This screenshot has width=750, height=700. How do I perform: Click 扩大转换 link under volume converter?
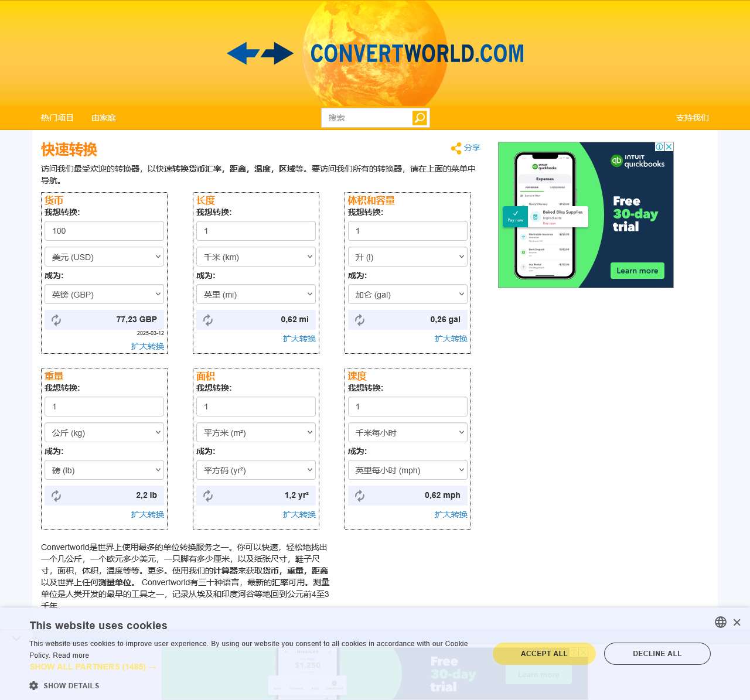[451, 339]
